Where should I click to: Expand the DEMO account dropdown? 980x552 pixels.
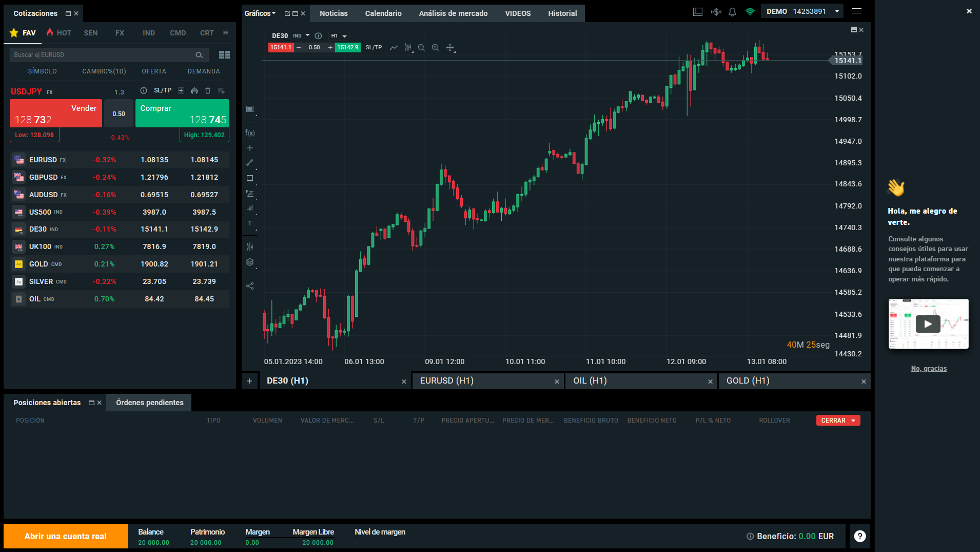[836, 11]
